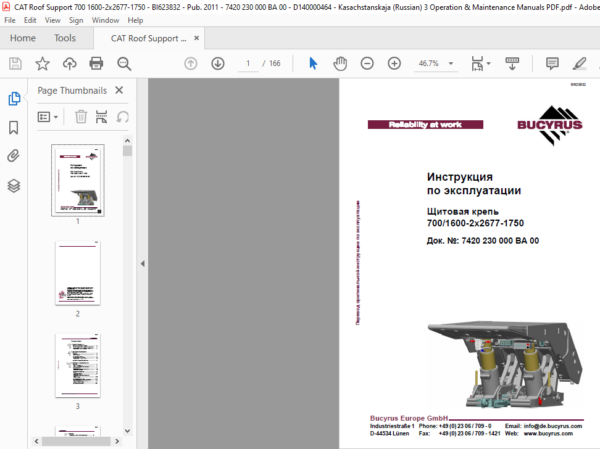This screenshot has height=449, width=600.
Task: Select page 3 thumbnail
Action: tap(78, 366)
